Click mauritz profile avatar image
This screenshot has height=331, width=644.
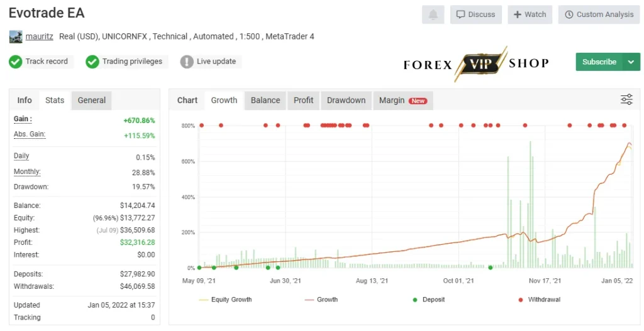tap(16, 36)
